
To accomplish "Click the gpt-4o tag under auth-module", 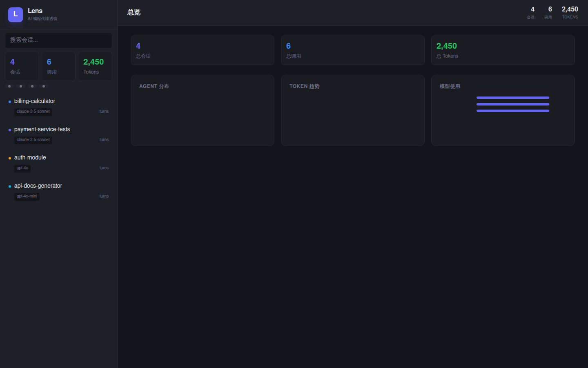I will pos(22,168).
